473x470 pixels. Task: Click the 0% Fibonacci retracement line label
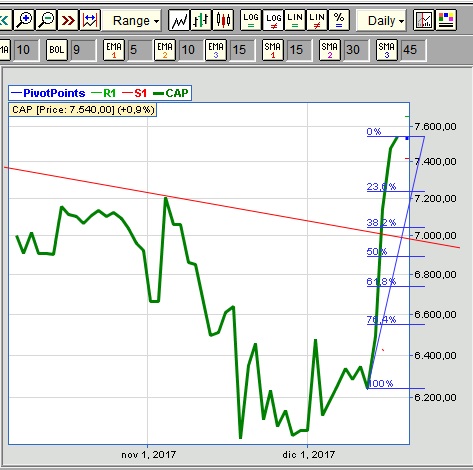coord(374,132)
